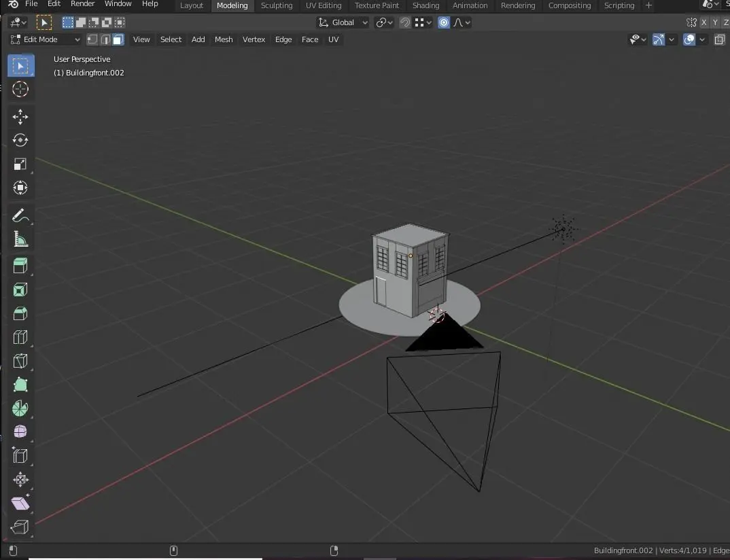
Task: Select the 3D Cursor tool
Action: coord(20,89)
